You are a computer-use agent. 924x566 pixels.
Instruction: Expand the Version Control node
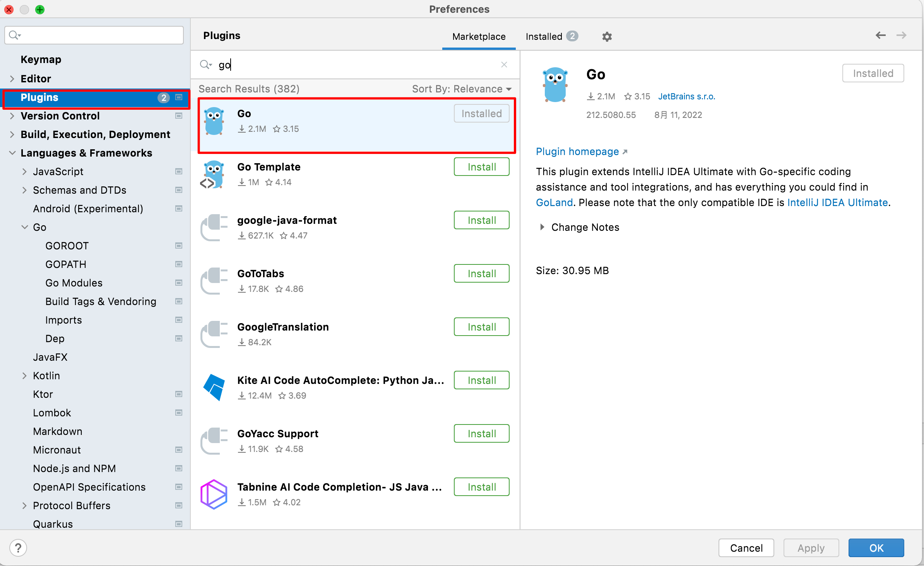(x=12, y=116)
